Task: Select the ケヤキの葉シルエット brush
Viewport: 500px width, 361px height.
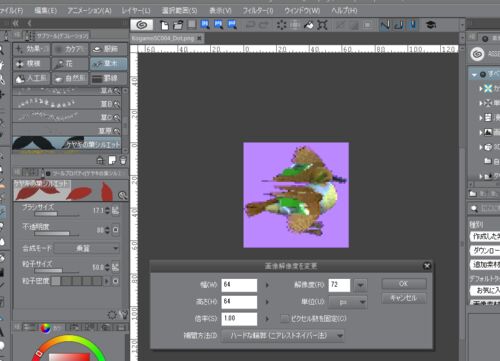Action: pyautogui.click(x=67, y=143)
